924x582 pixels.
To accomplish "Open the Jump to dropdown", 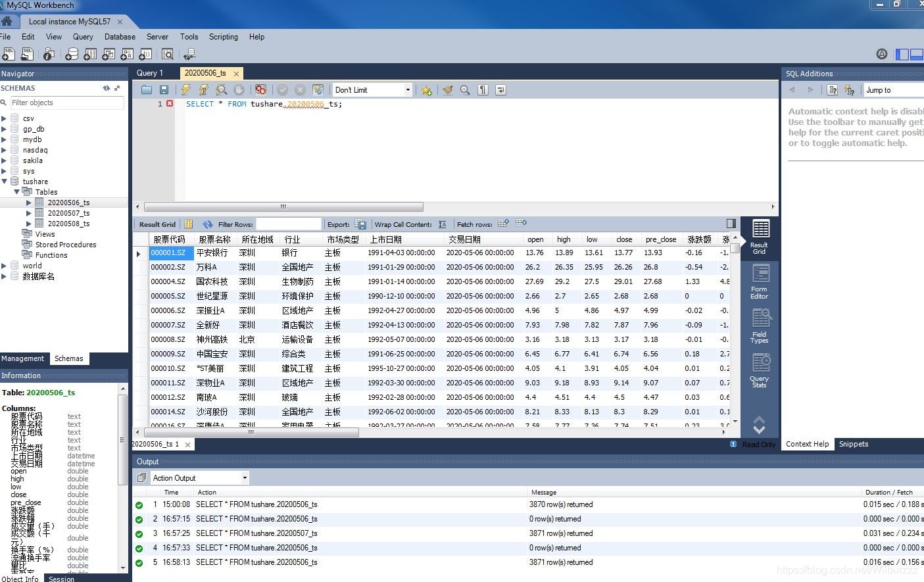I will coord(894,90).
